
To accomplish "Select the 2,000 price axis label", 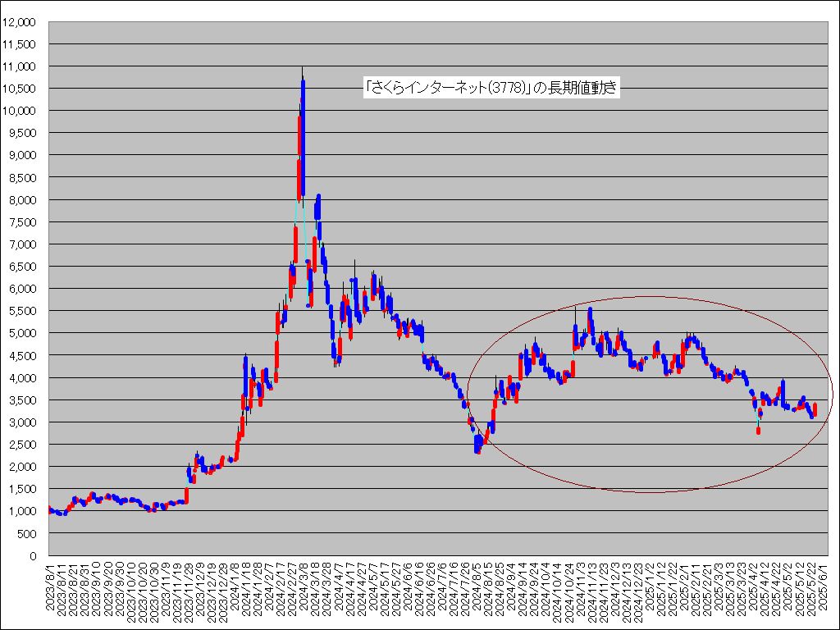I will point(21,467).
